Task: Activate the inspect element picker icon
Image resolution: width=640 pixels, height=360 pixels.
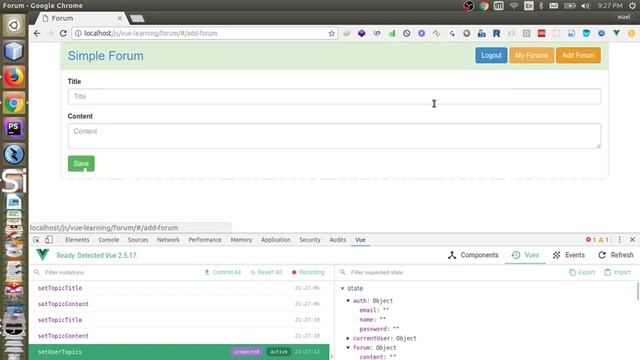Action: pos(37,240)
